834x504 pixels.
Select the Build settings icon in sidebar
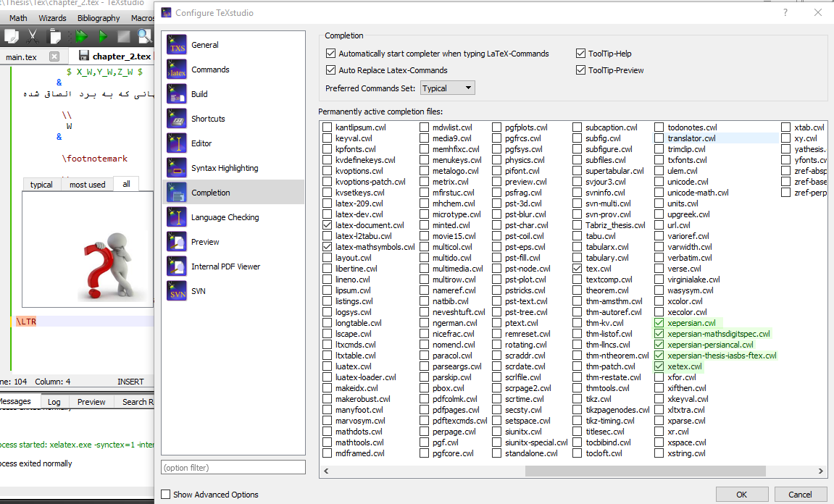(177, 94)
